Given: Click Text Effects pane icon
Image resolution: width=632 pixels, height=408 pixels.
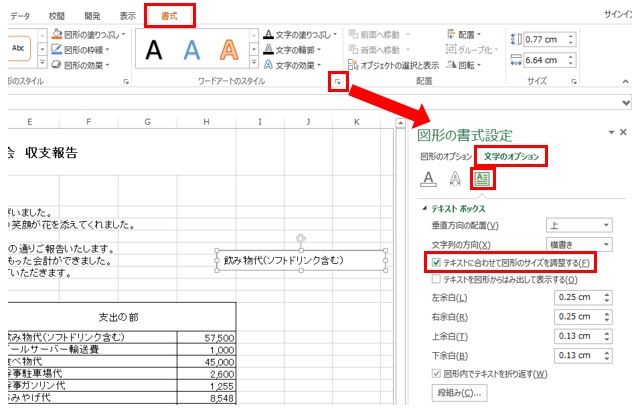Looking at the screenshot, I should tap(455, 179).
